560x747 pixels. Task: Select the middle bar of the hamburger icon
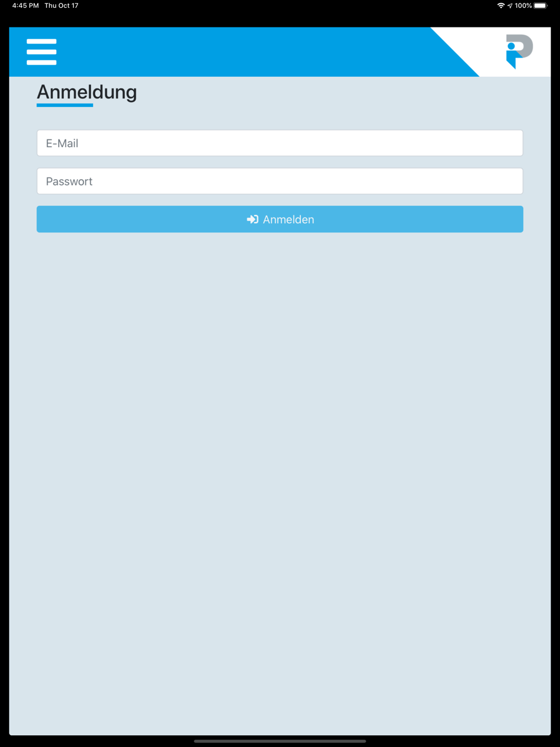pyautogui.click(x=41, y=52)
